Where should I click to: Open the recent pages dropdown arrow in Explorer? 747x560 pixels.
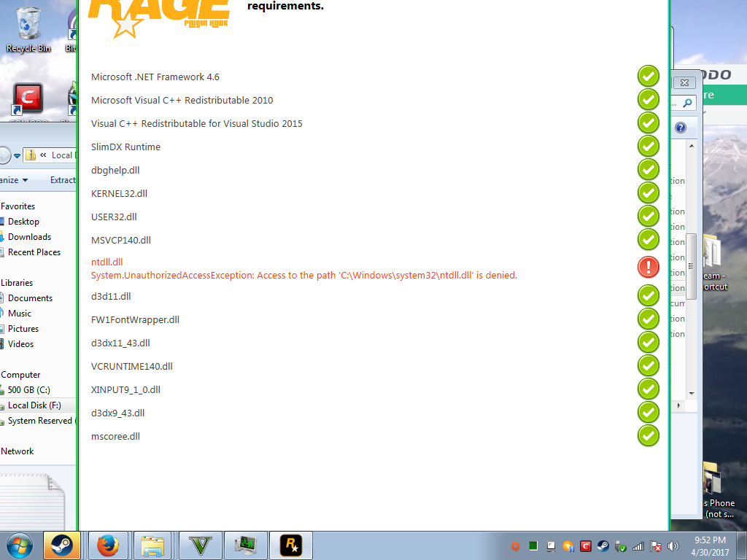point(18,156)
